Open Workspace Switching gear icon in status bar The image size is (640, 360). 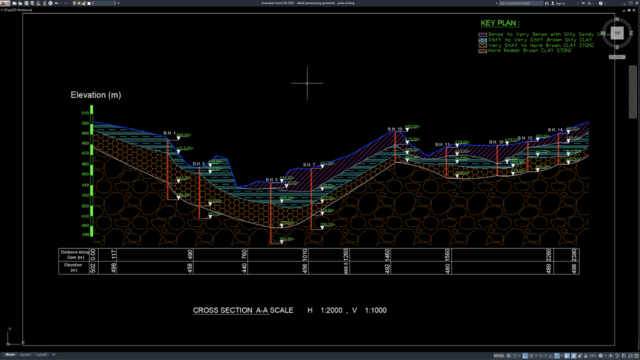click(600, 356)
